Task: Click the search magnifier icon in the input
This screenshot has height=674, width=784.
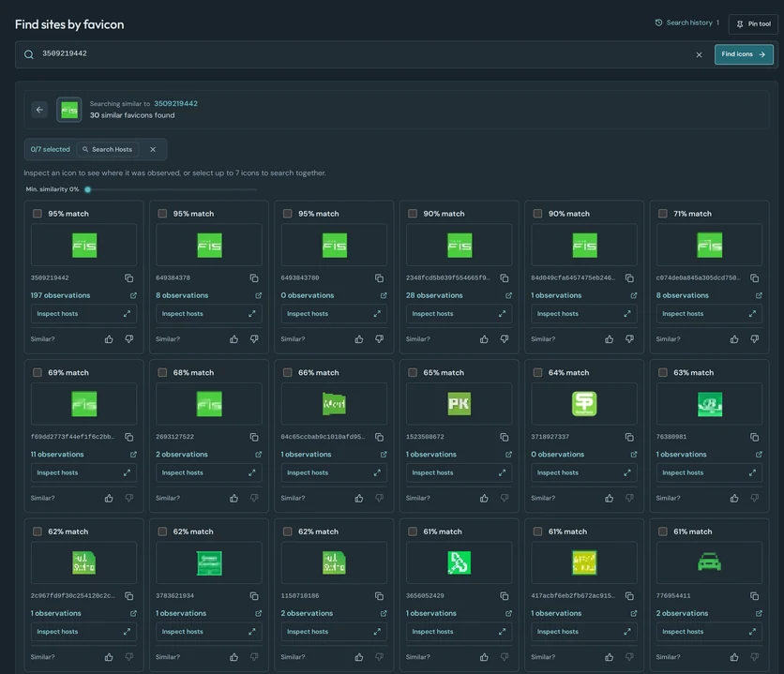Action: coord(29,54)
